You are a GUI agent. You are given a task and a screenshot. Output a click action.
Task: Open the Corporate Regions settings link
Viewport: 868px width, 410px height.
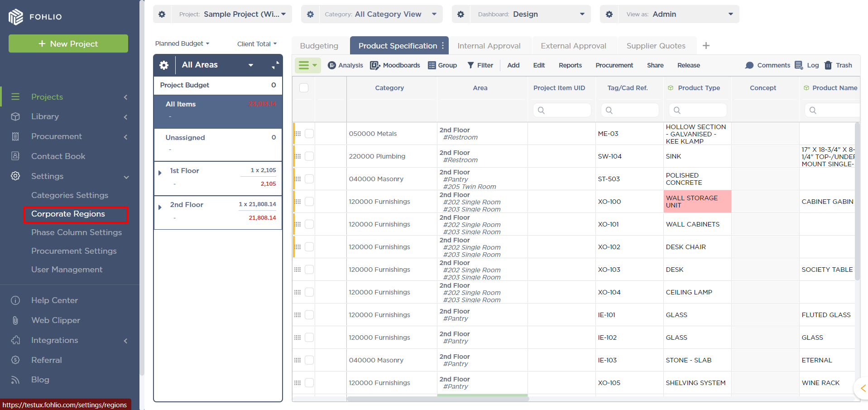(68, 214)
